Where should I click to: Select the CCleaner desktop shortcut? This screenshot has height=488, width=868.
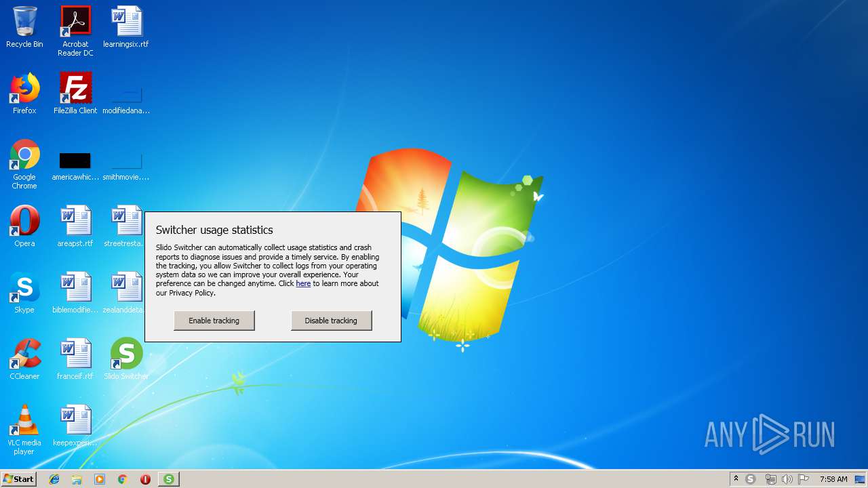[24, 359]
